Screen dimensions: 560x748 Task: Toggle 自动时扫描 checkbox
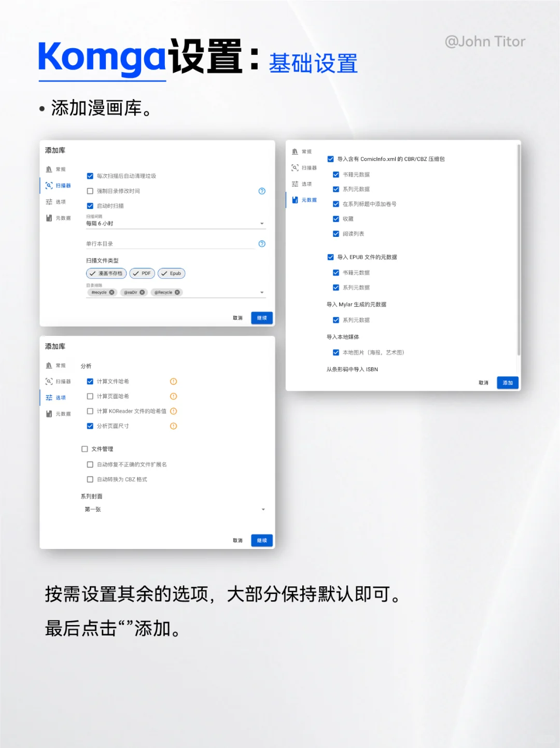90,206
